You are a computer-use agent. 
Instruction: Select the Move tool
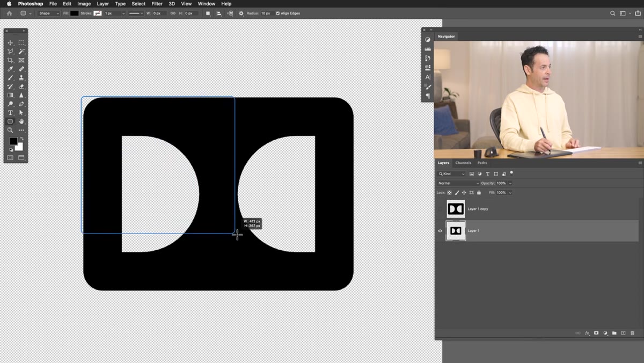point(10,43)
